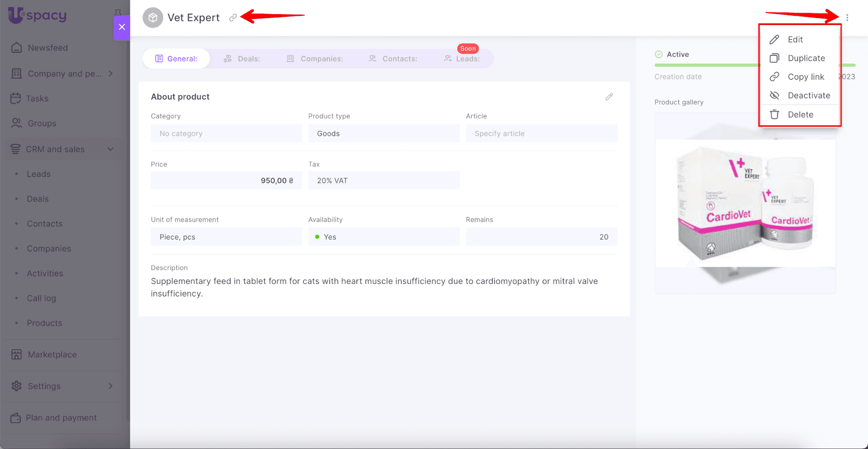Click the pencil icon in About product
868x449 pixels.
609,97
